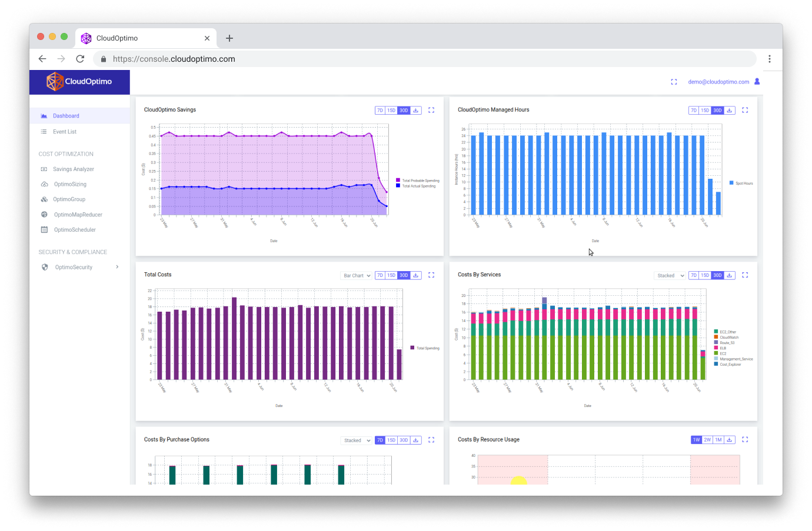Click the Event List icon in the sidebar
The height and width of the screenshot is (531, 812).
click(44, 132)
